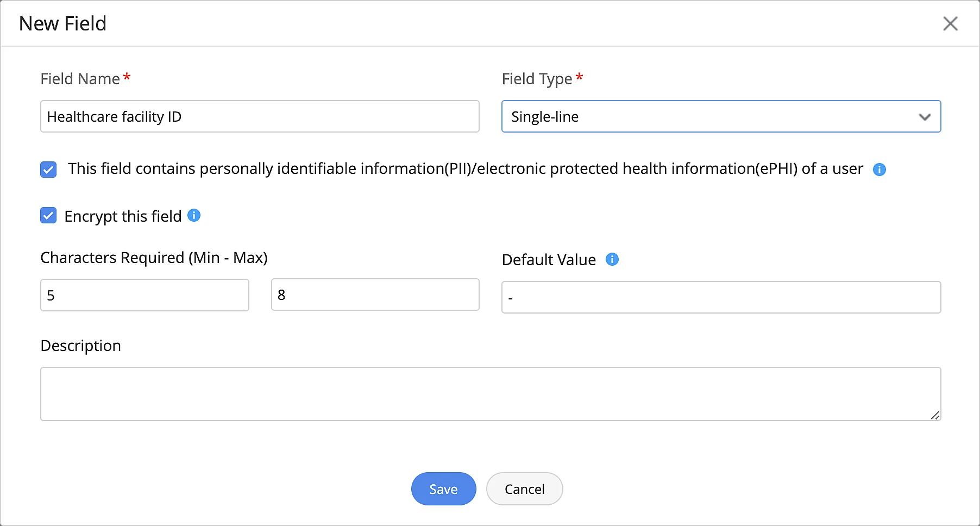Image resolution: width=980 pixels, height=526 pixels.
Task: Select the minimum characters field showing 5
Action: point(145,295)
